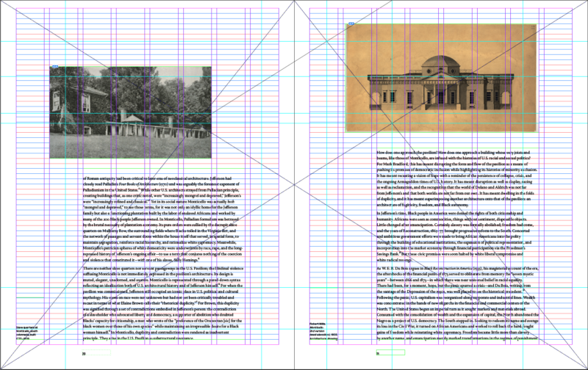Image resolution: width=588 pixels, height=370 pixels.
Task: Click page number 20 on the left page
Action: coord(85,353)
